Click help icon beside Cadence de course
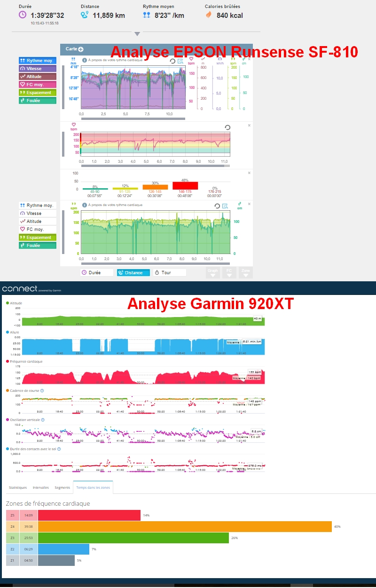 point(42,390)
